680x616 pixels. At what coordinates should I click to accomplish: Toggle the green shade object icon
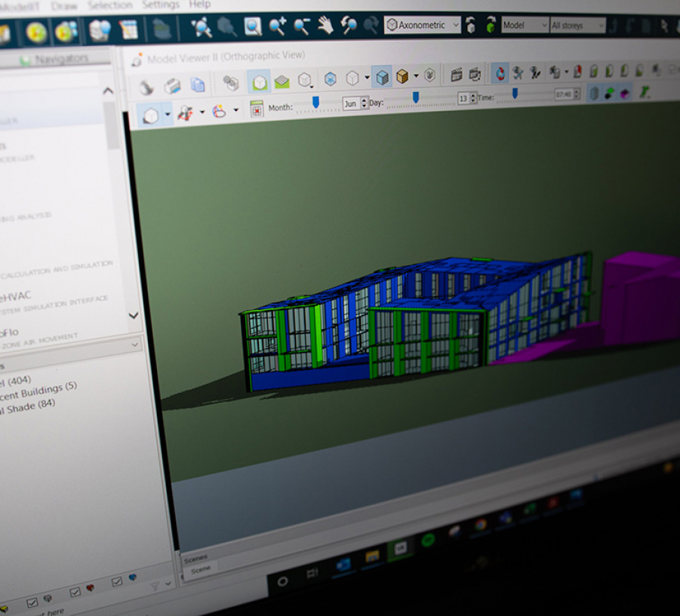(x=610, y=94)
